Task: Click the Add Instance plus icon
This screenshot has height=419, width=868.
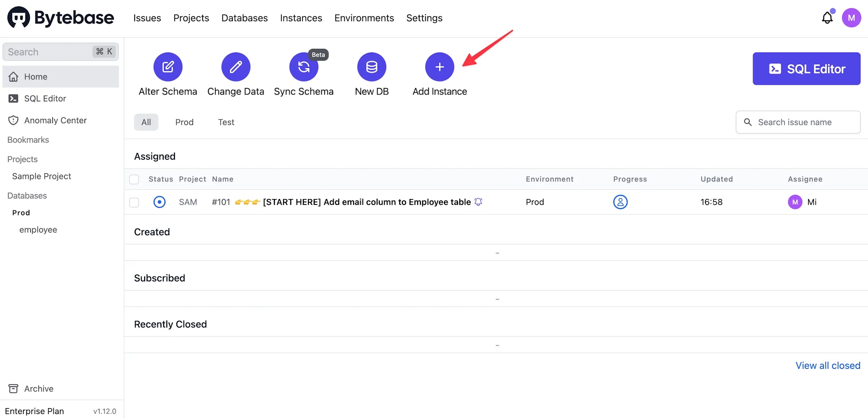Action: (x=439, y=67)
